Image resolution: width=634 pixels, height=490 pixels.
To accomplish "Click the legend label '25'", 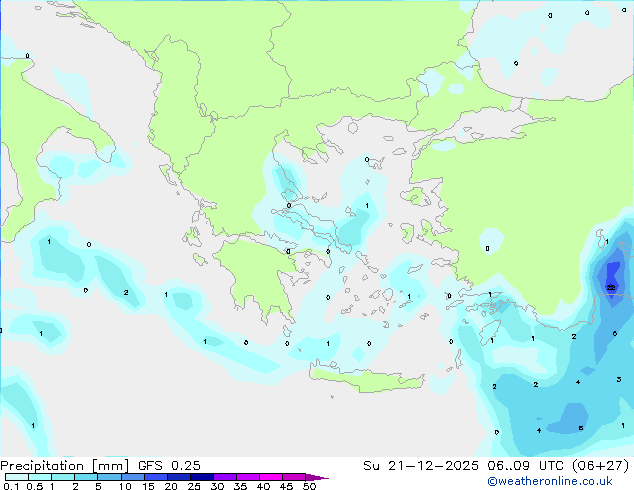I will (x=194, y=486).
